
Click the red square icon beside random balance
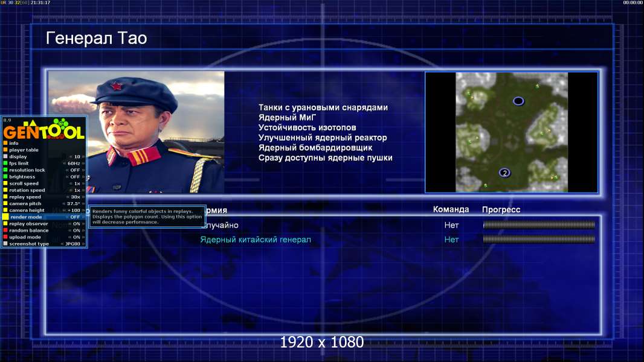coord(5,230)
